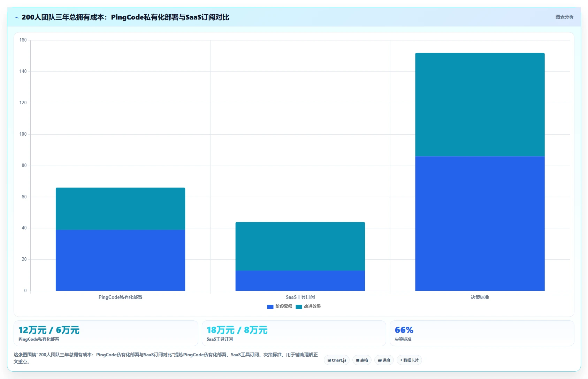
Task: Click the chart icon beside the title
Action: point(16,17)
